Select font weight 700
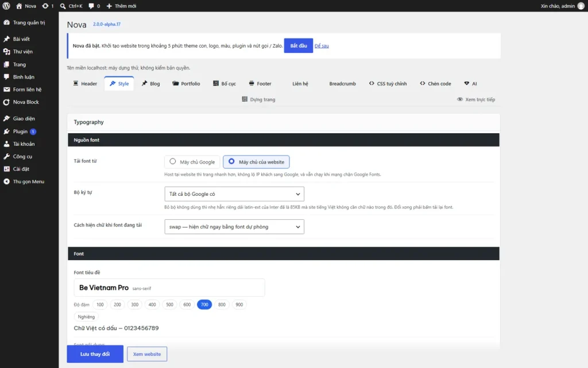 pos(204,305)
